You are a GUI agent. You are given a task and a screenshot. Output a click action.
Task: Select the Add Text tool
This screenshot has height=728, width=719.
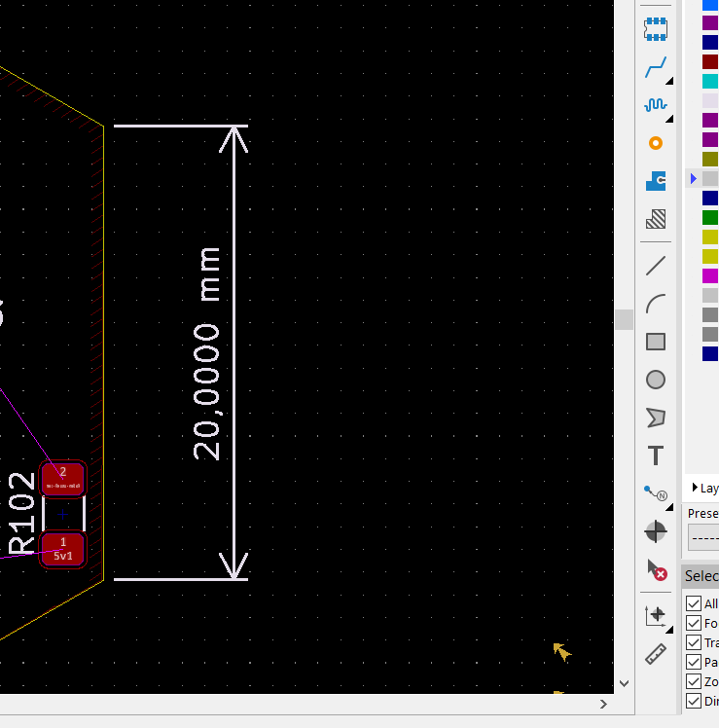(x=656, y=455)
